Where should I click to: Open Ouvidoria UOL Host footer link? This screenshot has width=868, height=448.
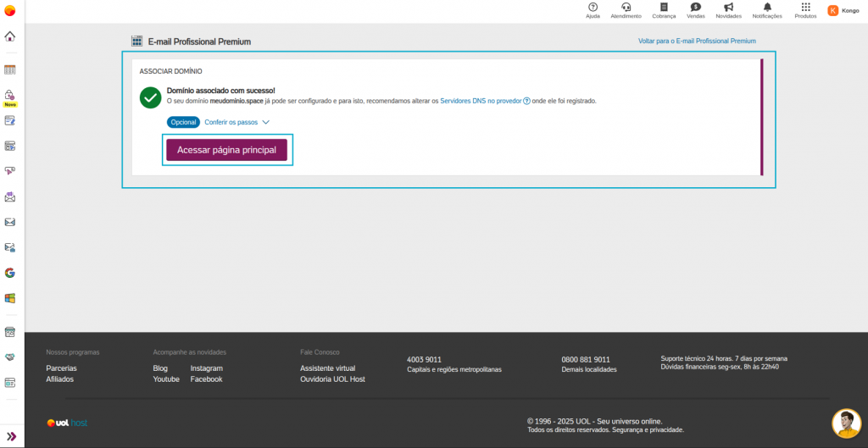click(x=332, y=379)
